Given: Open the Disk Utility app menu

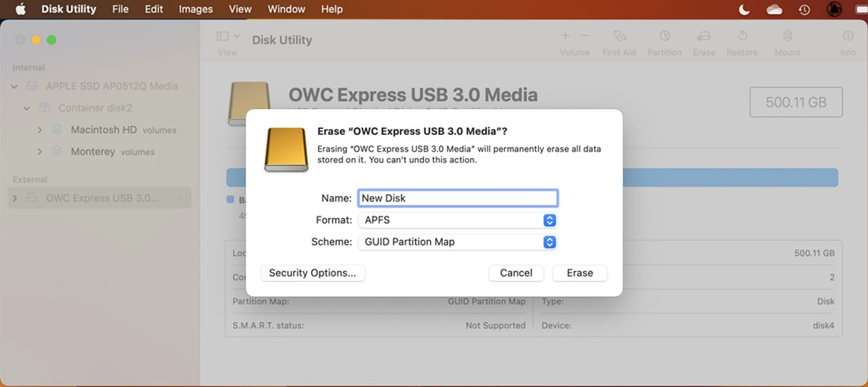Looking at the screenshot, I should point(69,9).
